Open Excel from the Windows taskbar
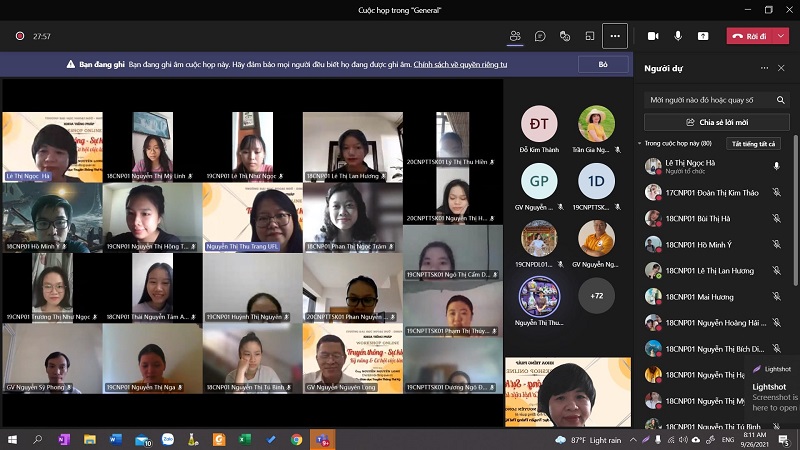The image size is (800, 450). (x=244, y=439)
